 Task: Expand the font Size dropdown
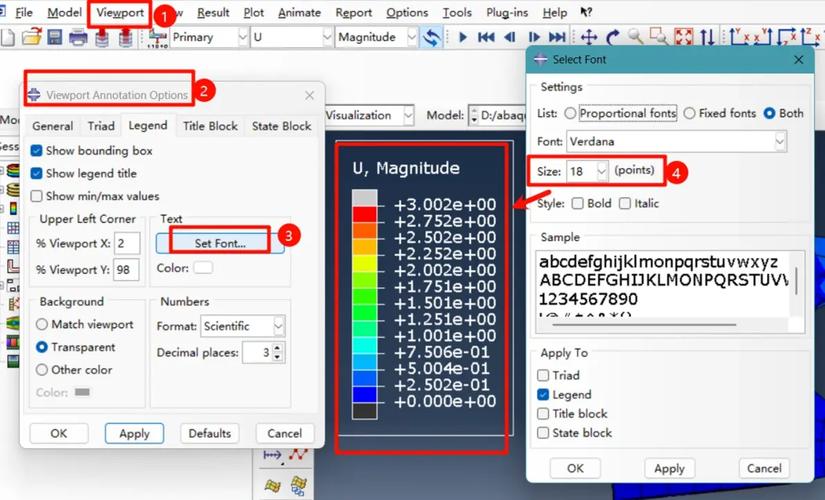coord(601,172)
